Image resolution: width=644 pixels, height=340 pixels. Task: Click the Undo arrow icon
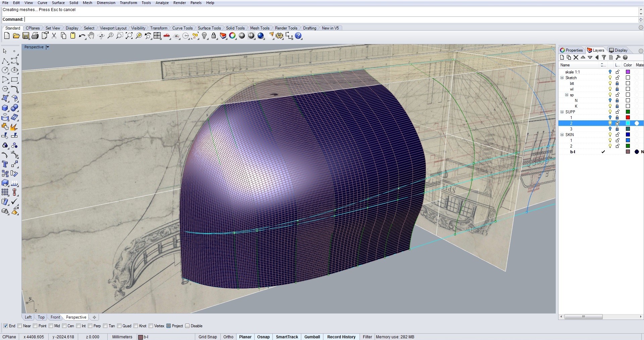coord(82,36)
